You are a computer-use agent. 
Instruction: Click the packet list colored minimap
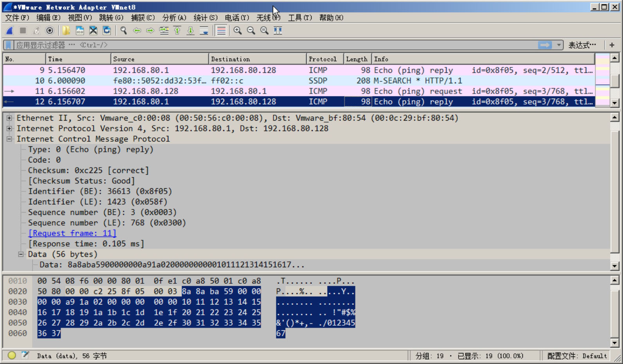(602, 80)
